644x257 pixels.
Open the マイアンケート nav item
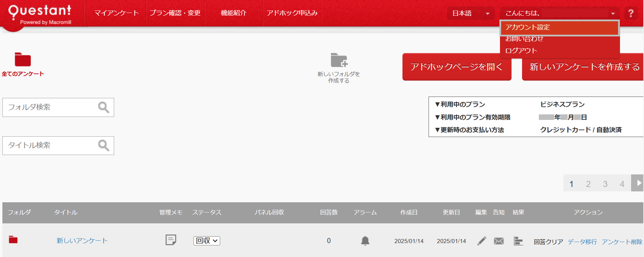point(116,13)
